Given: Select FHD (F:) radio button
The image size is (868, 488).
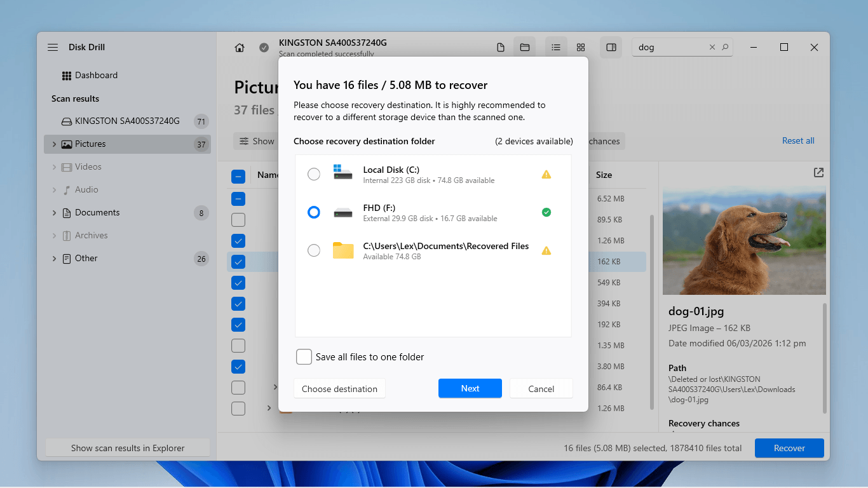Looking at the screenshot, I should [314, 212].
